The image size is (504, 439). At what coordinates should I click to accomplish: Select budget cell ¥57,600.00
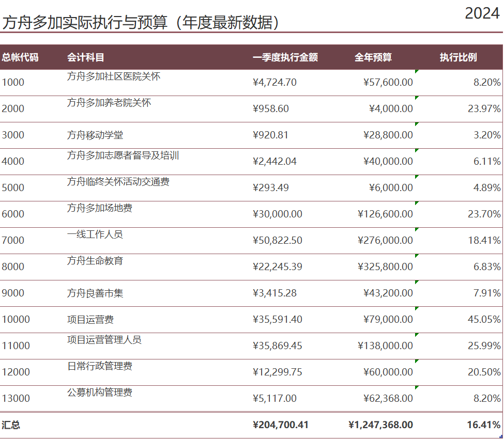click(388, 82)
